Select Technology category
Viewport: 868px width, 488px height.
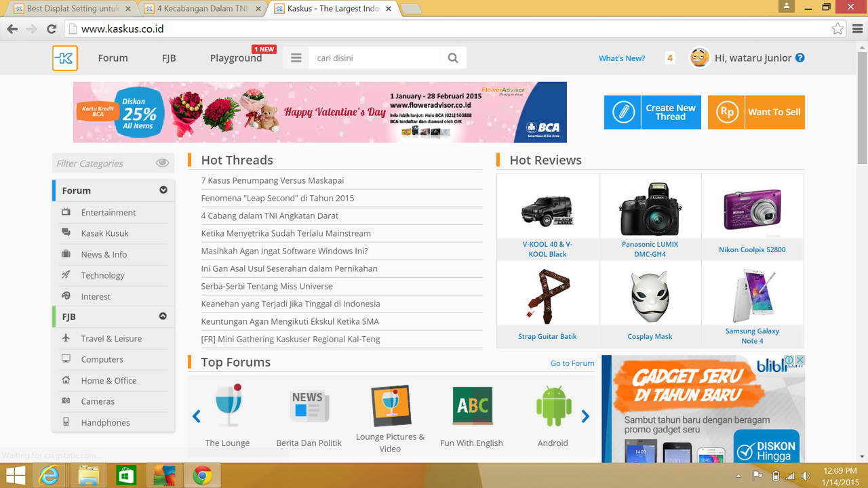(x=102, y=275)
